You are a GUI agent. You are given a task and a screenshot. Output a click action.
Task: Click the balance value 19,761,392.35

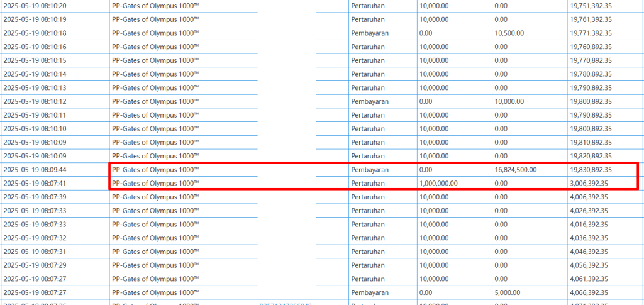591,19
